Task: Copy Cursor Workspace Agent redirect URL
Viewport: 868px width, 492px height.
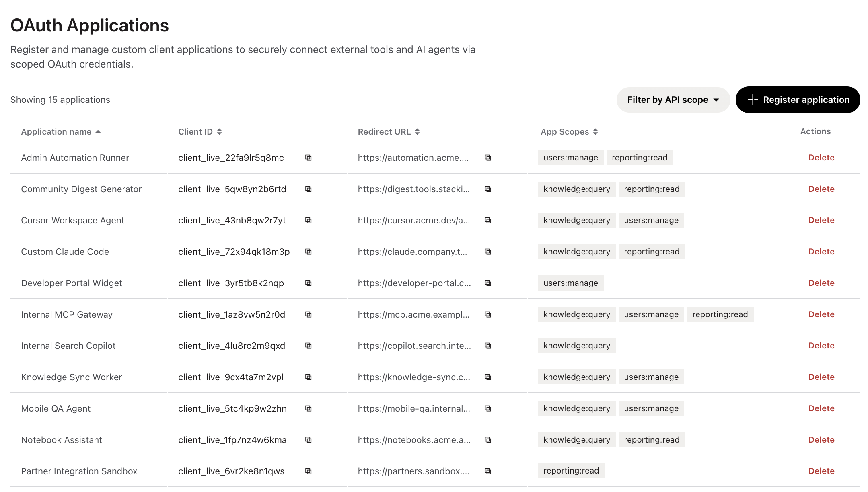Action: [488, 220]
